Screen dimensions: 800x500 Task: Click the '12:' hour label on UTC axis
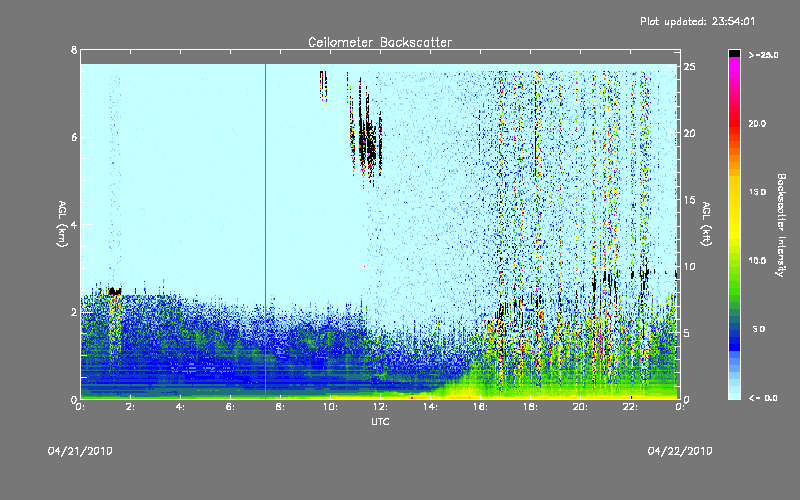(380, 407)
